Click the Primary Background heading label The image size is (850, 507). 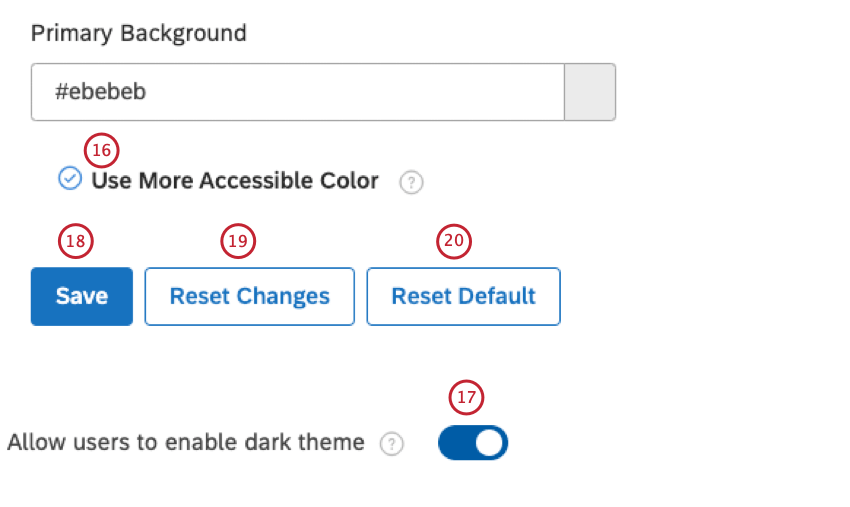(139, 33)
